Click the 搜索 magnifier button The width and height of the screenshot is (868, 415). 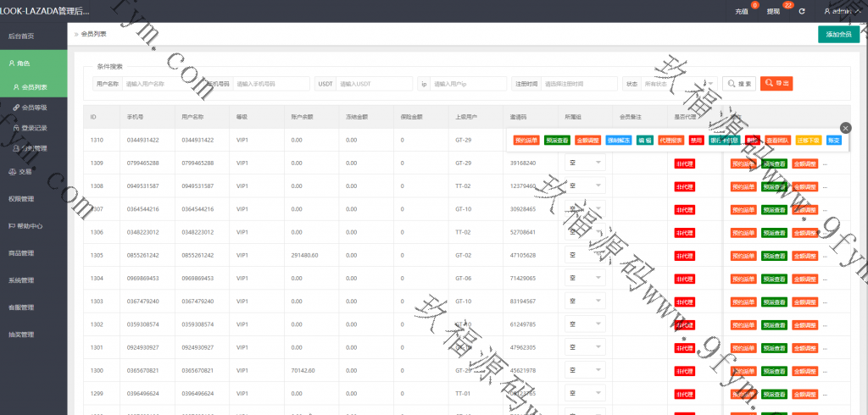pyautogui.click(x=739, y=84)
